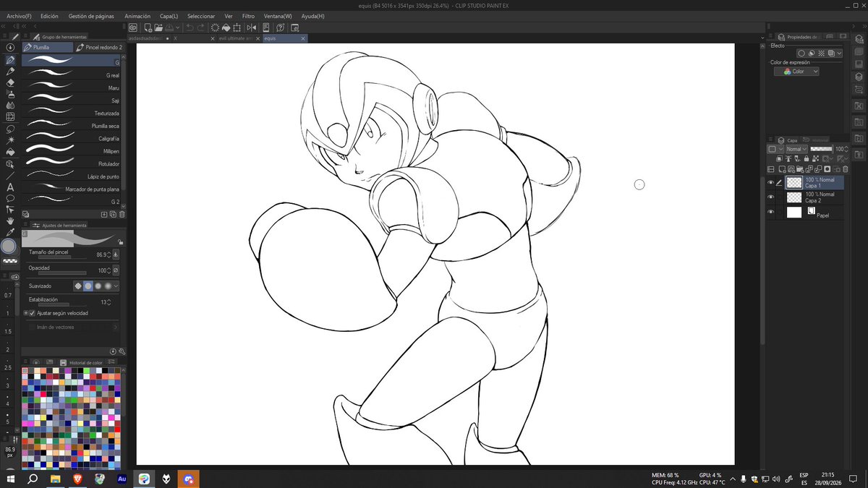
Task: Open the Normal blending mode dropdown
Action: (x=797, y=150)
